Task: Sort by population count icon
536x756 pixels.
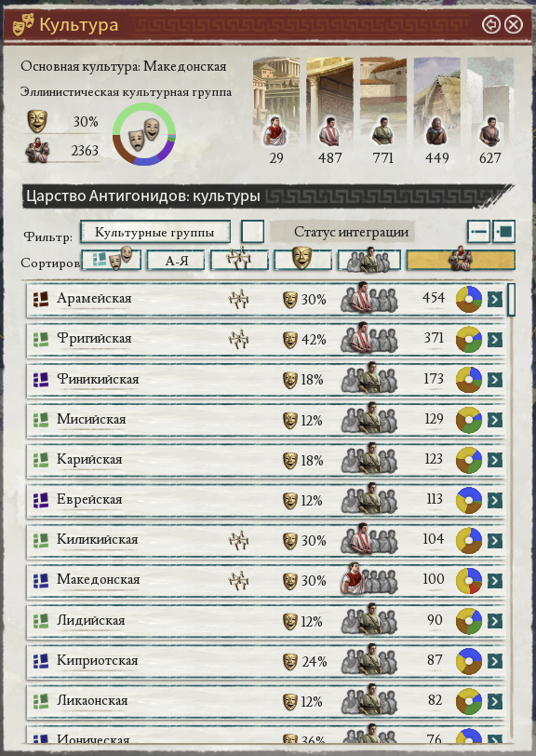Action: point(461,260)
